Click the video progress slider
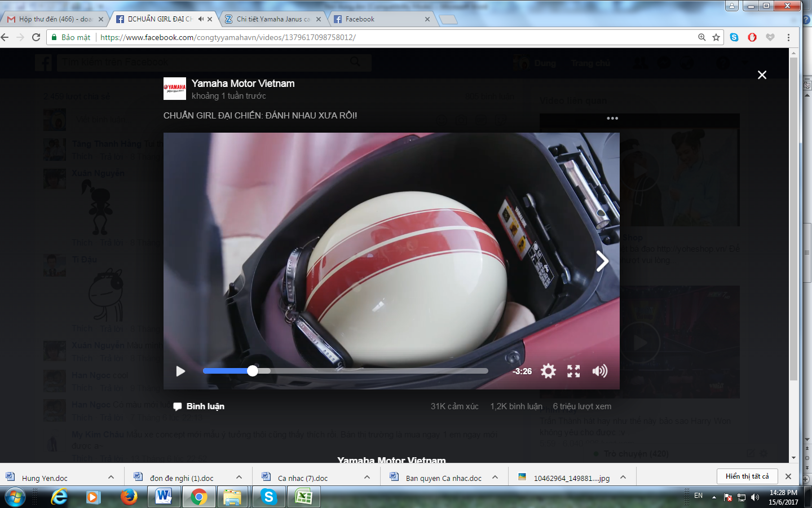 point(345,371)
